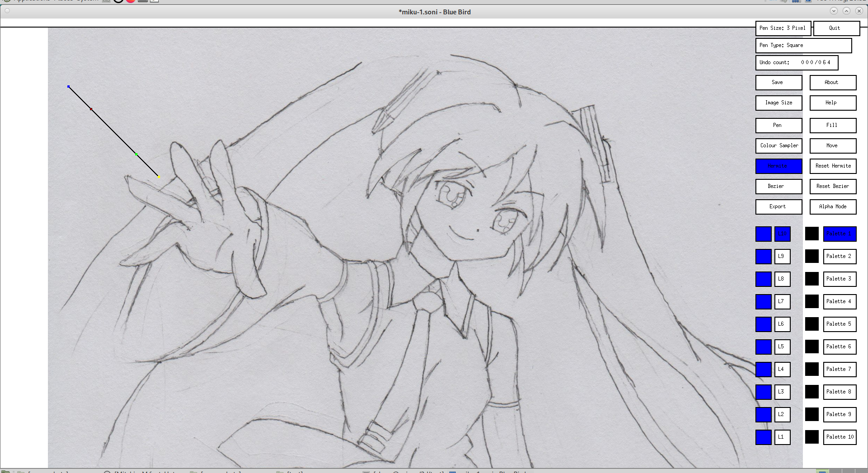Select the Fill tool button
Screen dimensions: 868x473
833,126
